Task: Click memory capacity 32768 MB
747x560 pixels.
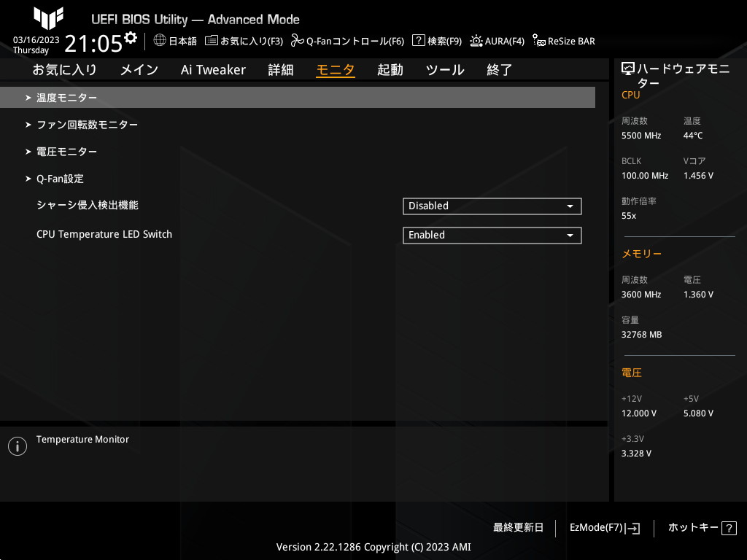Action: (641, 334)
